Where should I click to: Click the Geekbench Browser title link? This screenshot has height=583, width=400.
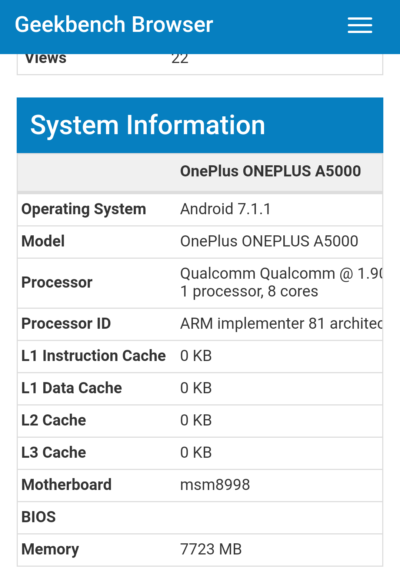point(114,25)
